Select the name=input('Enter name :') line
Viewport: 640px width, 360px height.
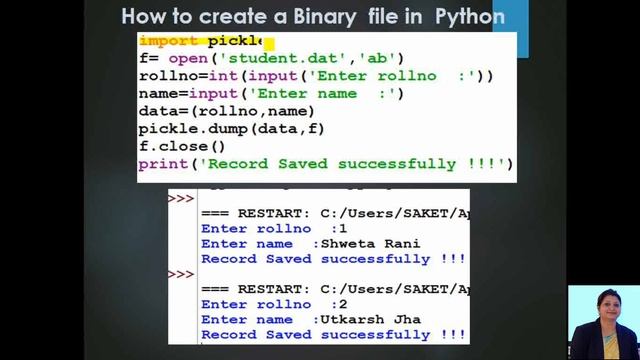pyautogui.click(x=271, y=94)
